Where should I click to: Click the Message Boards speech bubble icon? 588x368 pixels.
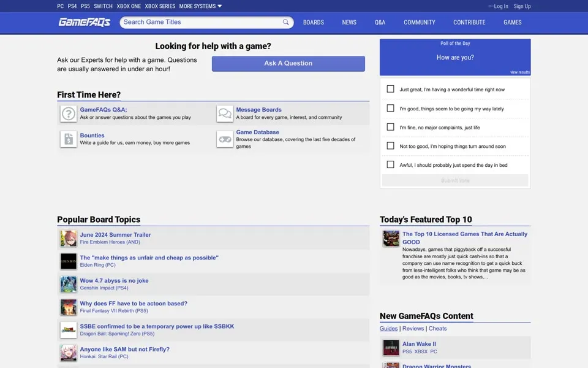225,113
